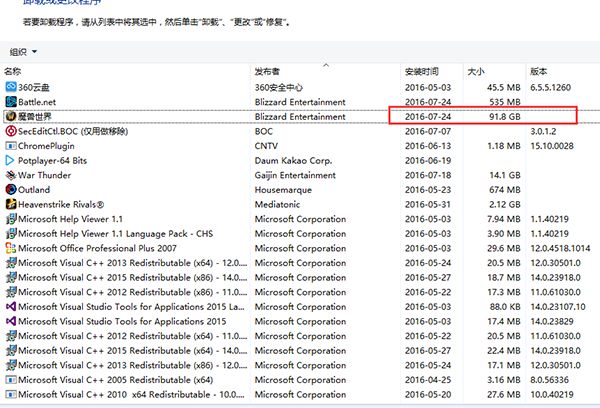Click icon of Visual C++ 2015 Redistributable (x64)
The image size is (600, 408).
coord(11,350)
